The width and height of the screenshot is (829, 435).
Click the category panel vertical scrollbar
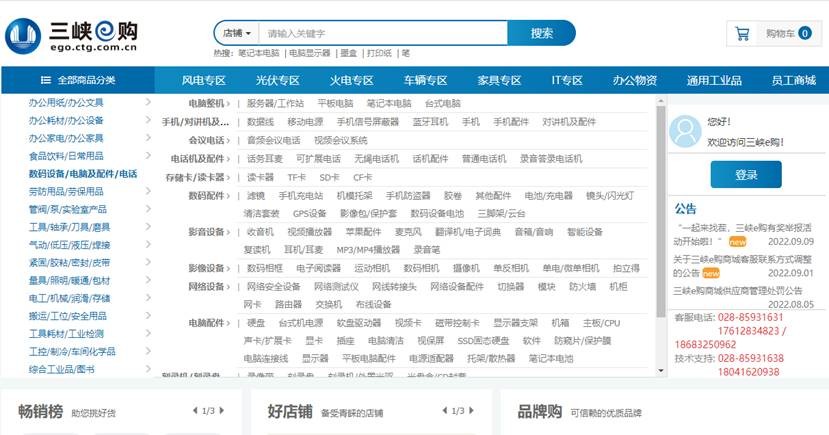[x=660, y=200]
